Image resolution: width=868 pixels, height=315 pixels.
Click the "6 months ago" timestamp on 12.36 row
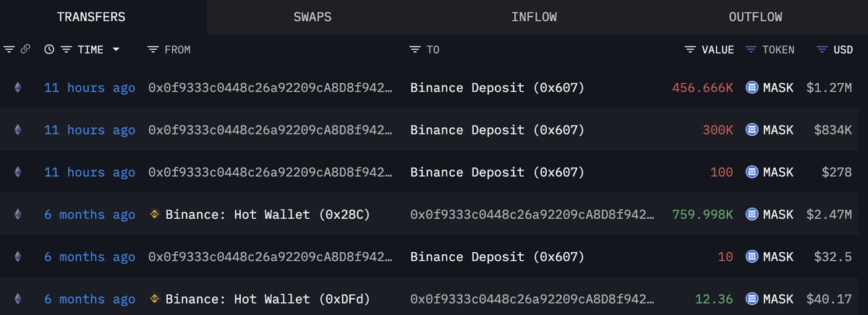click(90, 299)
